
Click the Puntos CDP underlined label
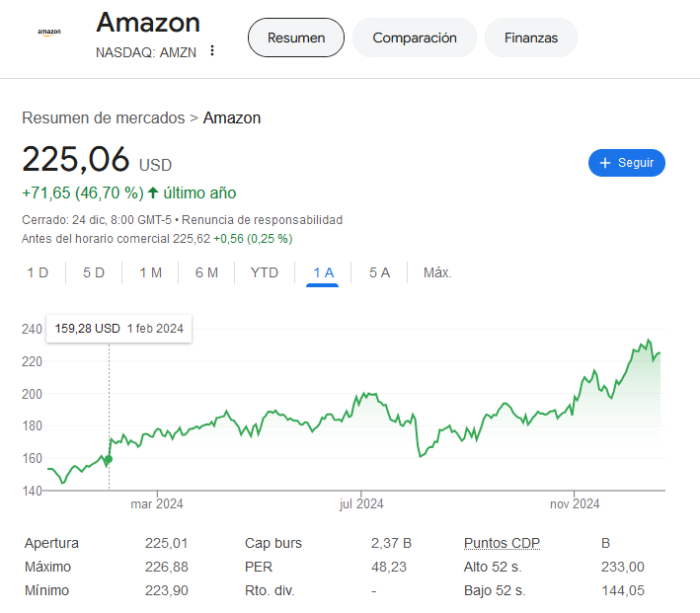click(x=502, y=543)
